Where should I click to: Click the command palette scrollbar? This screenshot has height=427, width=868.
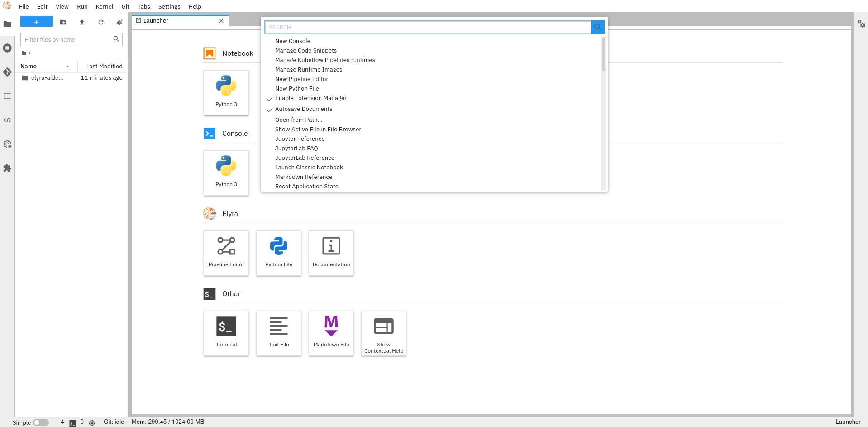604,54
